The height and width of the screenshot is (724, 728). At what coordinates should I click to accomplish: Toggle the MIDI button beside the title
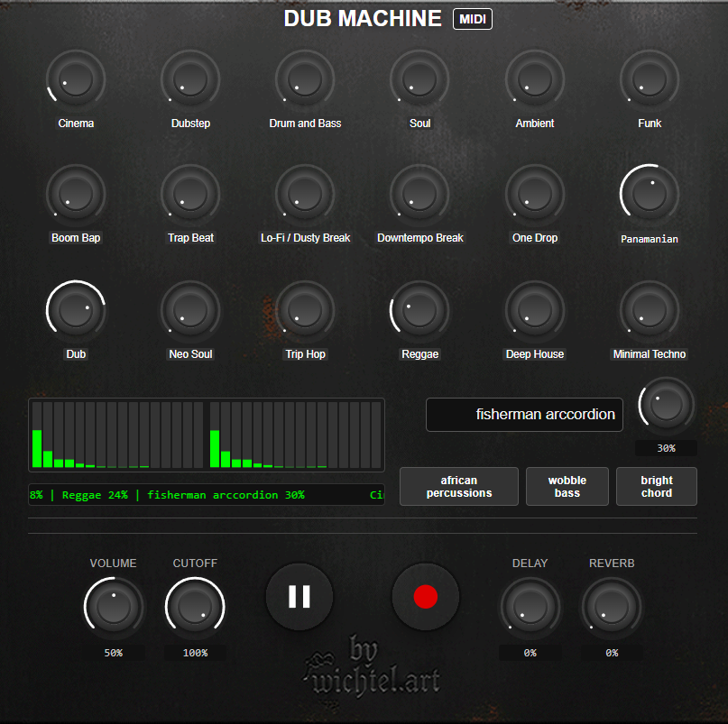473,19
